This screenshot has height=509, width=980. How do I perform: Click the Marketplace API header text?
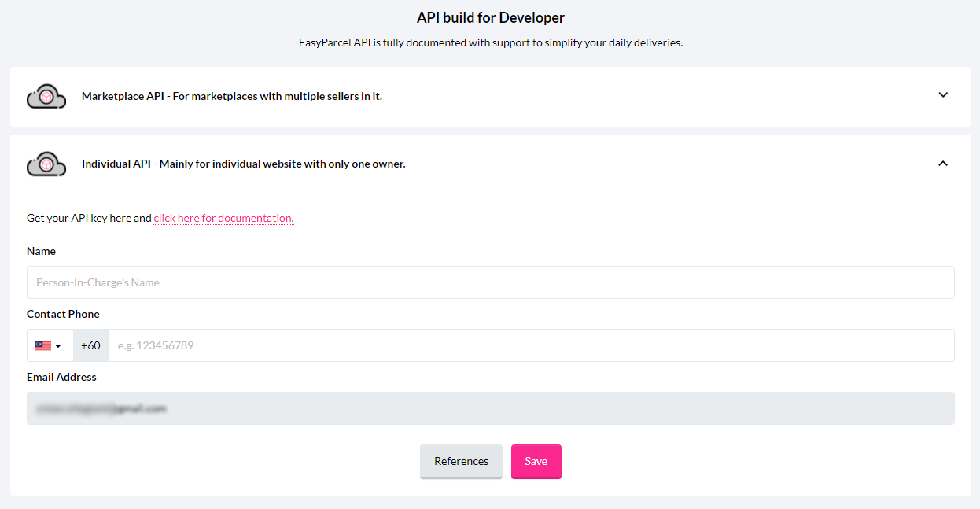[x=232, y=96]
